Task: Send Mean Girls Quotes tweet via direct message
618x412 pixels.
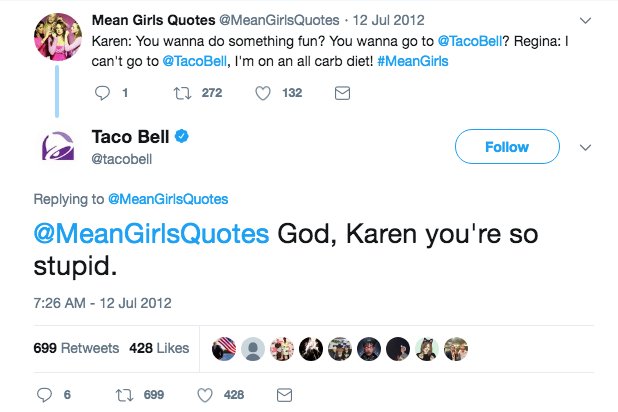Action: click(x=341, y=93)
